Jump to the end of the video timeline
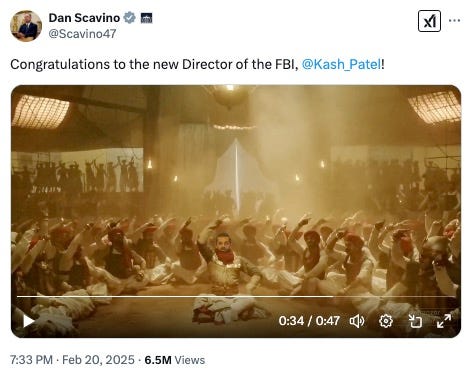This screenshot has width=474, height=377. coord(453,296)
